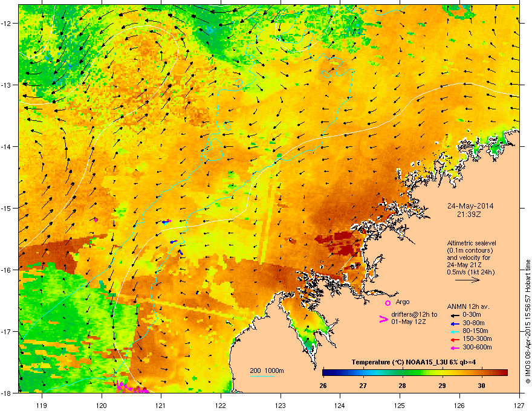The width and height of the screenshot is (532, 411).
Task: Click longitude axis label 124
Action: click(340, 405)
